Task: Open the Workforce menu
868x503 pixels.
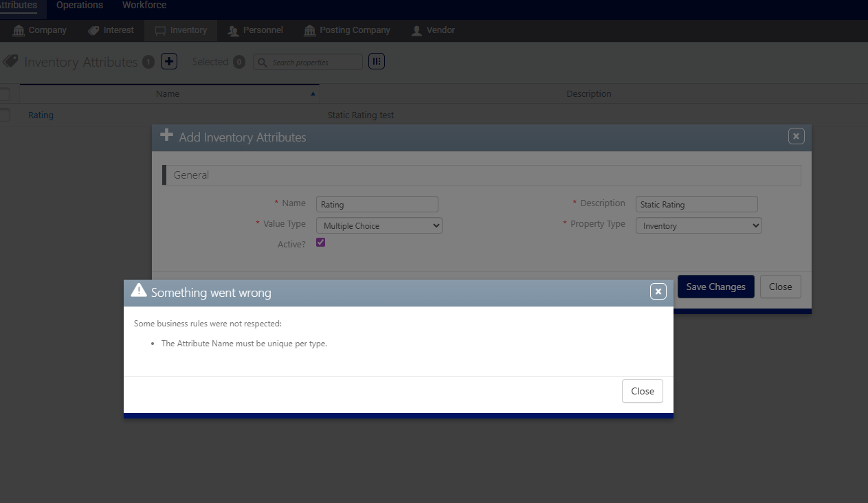Action: [x=144, y=5]
